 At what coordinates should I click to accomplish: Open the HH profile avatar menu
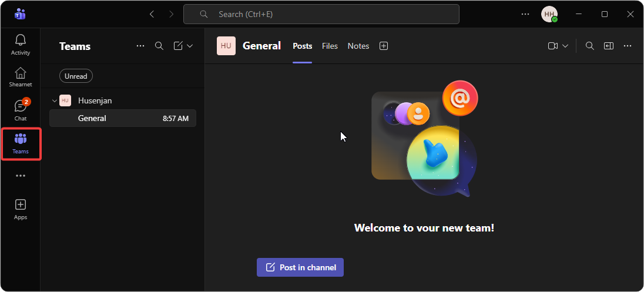click(549, 14)
